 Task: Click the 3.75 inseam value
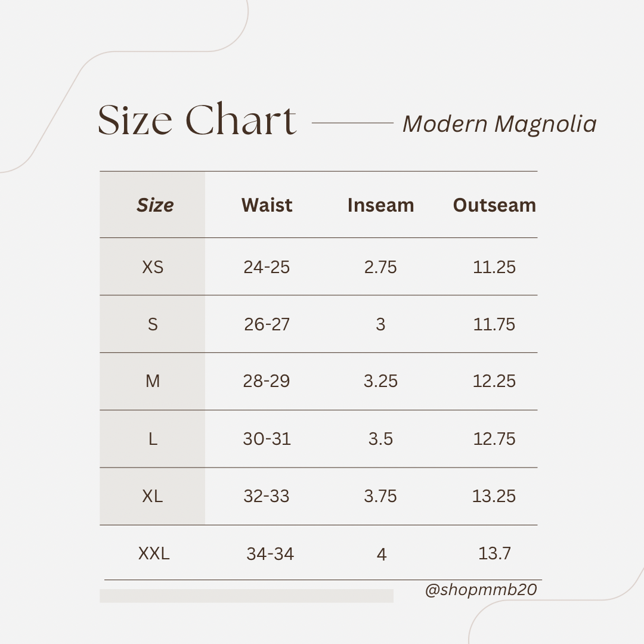(380, 496)
